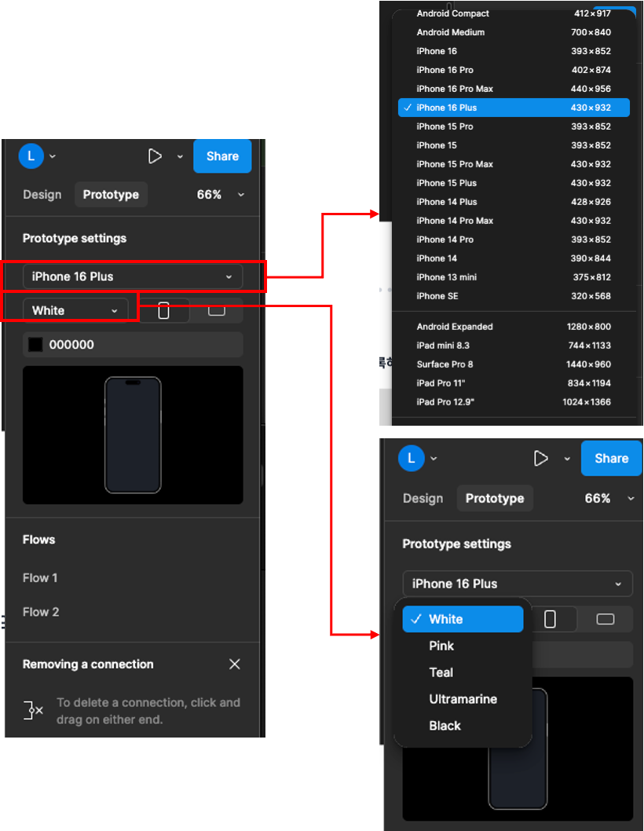Open iPhone 16 Plus dropdown in bottom-right panel
Viewport: 644px width, 831px height.
[518, 584]
